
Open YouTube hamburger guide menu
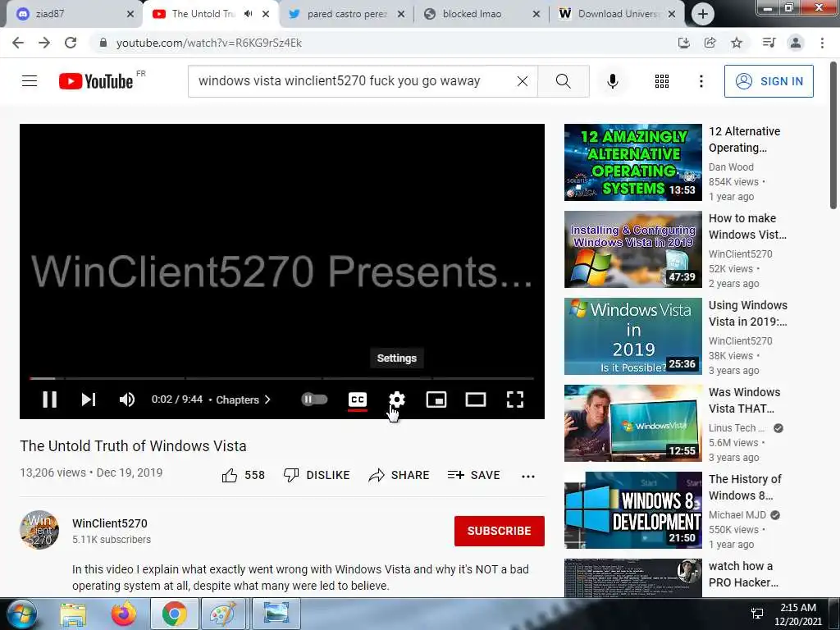(30, 81)
